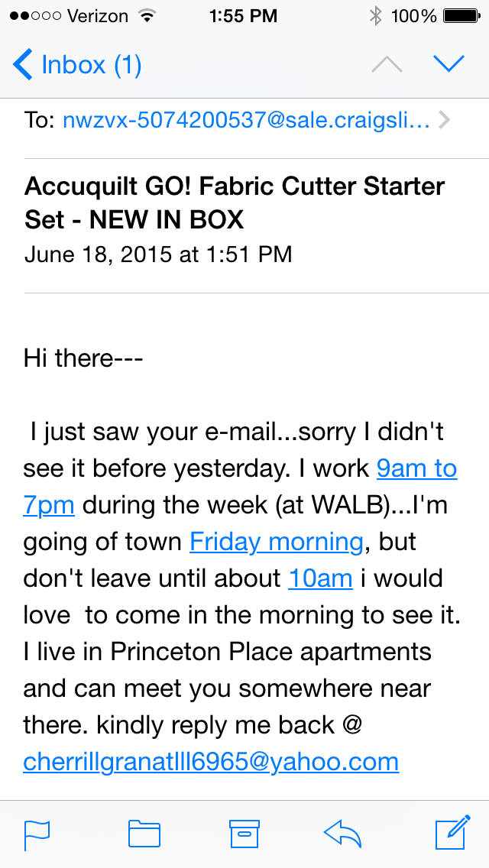
Task: Tap the battery icon in status bar
Action: click(x=461, y=16)
